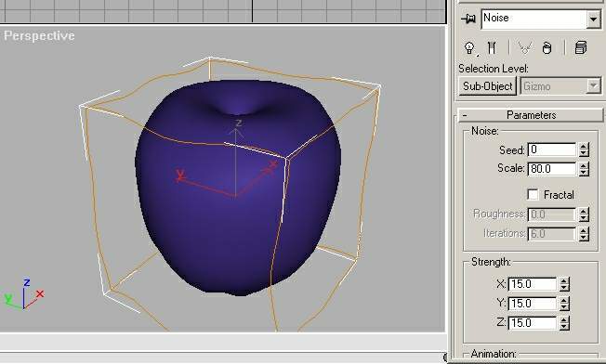The image size is (606, 364).
Task: Decrease Strength Z with spinner down arrow
Action: [565, 326]
